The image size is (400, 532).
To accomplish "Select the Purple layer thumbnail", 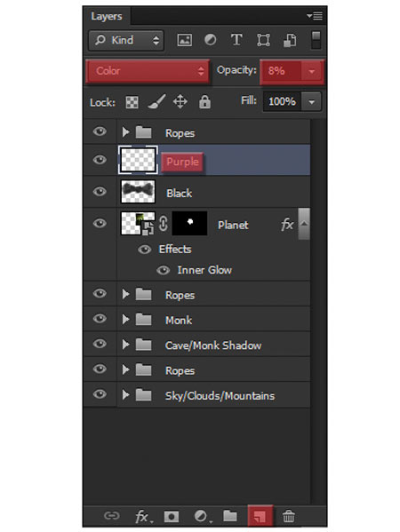I will tap(138, 160).
